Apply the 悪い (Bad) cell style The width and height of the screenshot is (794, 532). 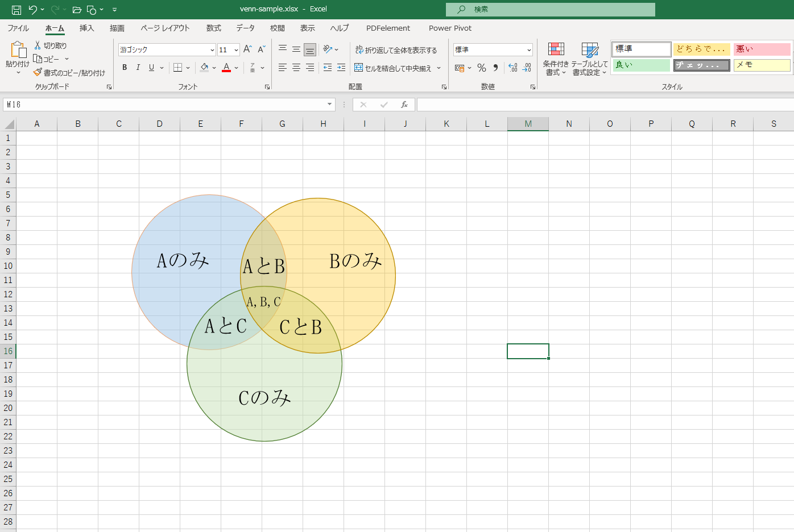762,49
